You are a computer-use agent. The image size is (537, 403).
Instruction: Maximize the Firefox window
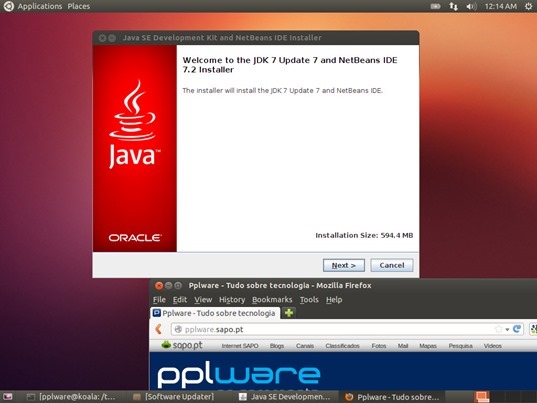[178, 286]
